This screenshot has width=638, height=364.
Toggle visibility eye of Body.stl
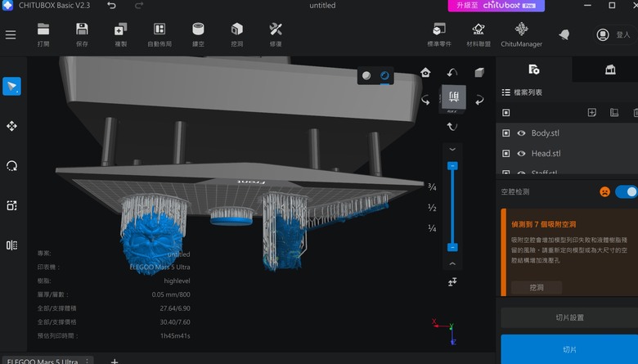[x=521, y=133]
